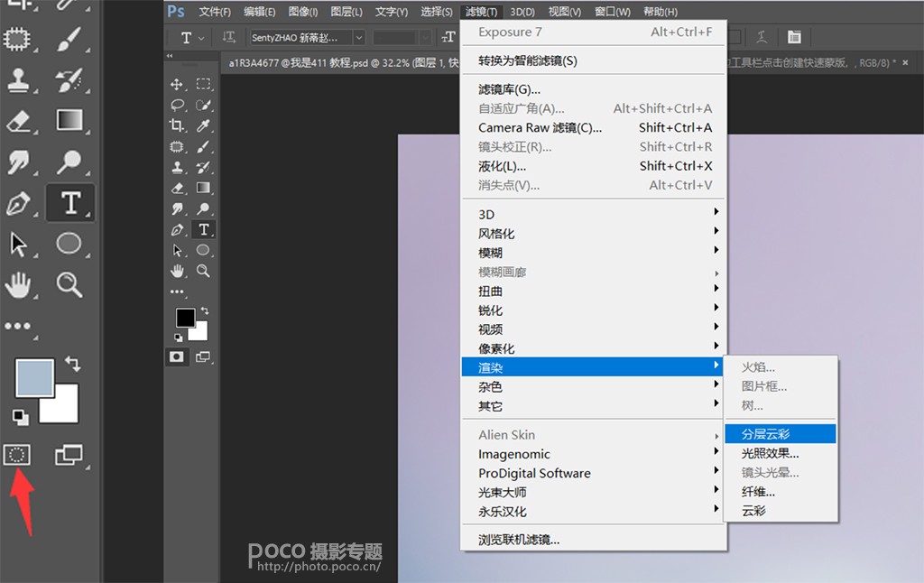Toggle Quick Mask mode in the enlarged toolbar
The width and height of the screenshot is (924, 583).
click(x=17, y=455)
